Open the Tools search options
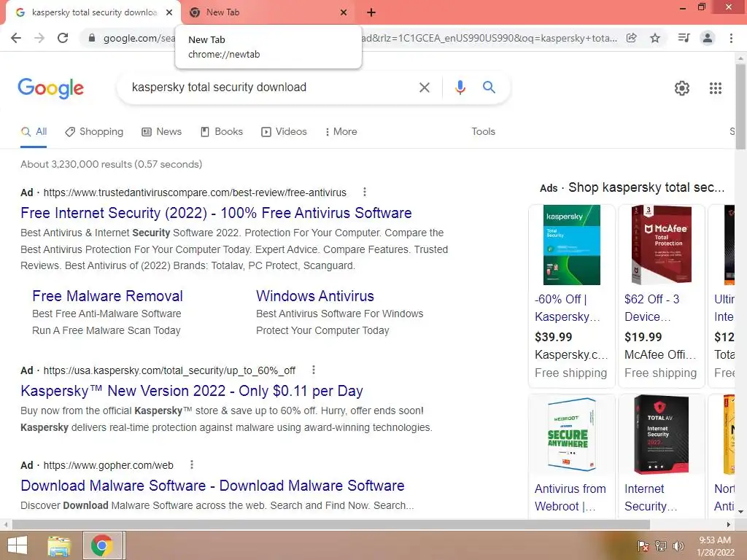Image resolution: width=747 pixels, height=560 pixels. (x=483, y=131)
